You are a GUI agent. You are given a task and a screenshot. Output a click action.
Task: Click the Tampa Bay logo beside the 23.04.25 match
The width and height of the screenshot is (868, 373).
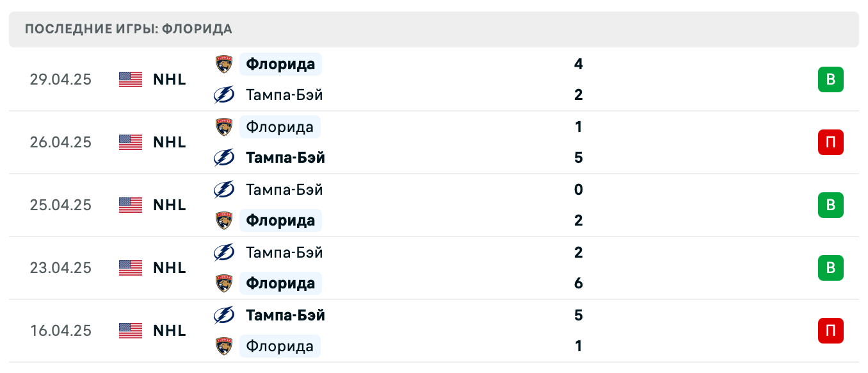point(223,253)
